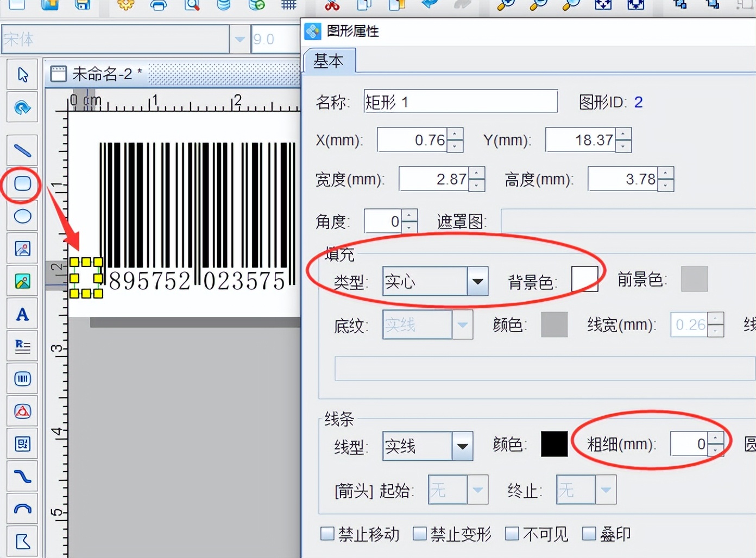This screenshot has height=558, width=756.
Task: Switch to the 基本 tab
Action: tap(329, 60)
